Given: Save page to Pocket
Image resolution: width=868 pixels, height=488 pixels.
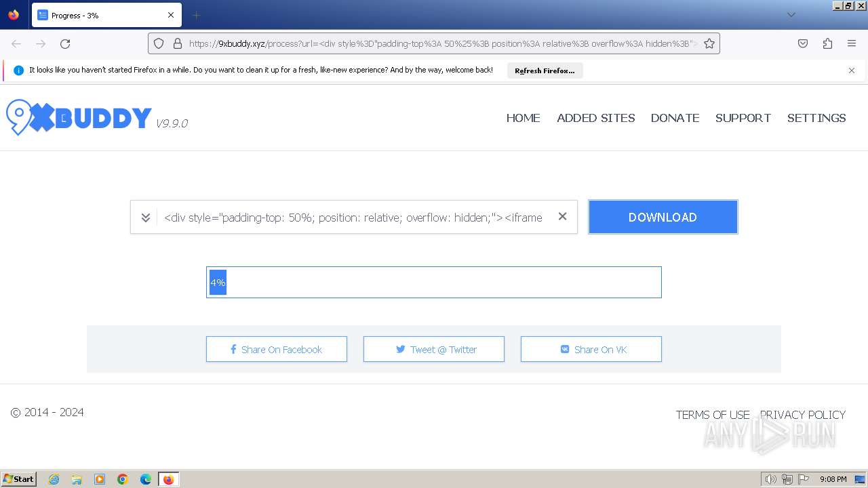Looking at the screenshot, I should (x=803, y=43).
